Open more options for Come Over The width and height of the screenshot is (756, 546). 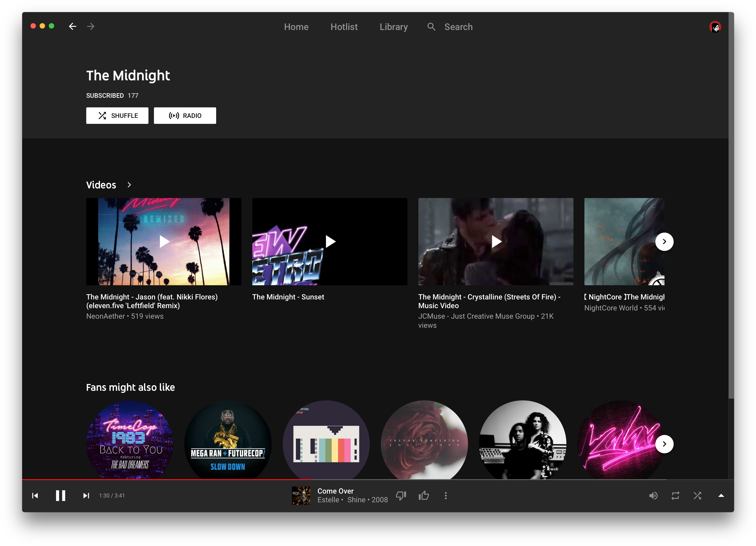tap(446, 495)
